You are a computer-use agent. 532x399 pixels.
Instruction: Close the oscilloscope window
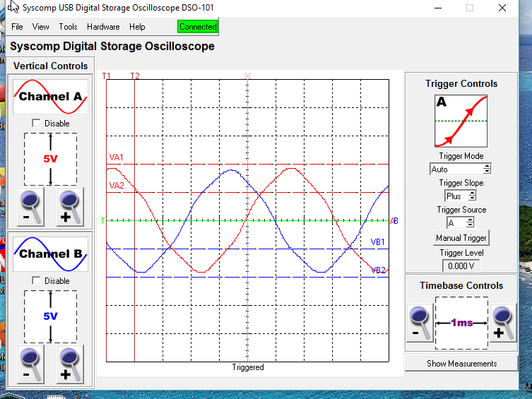(x=502, y=8)
